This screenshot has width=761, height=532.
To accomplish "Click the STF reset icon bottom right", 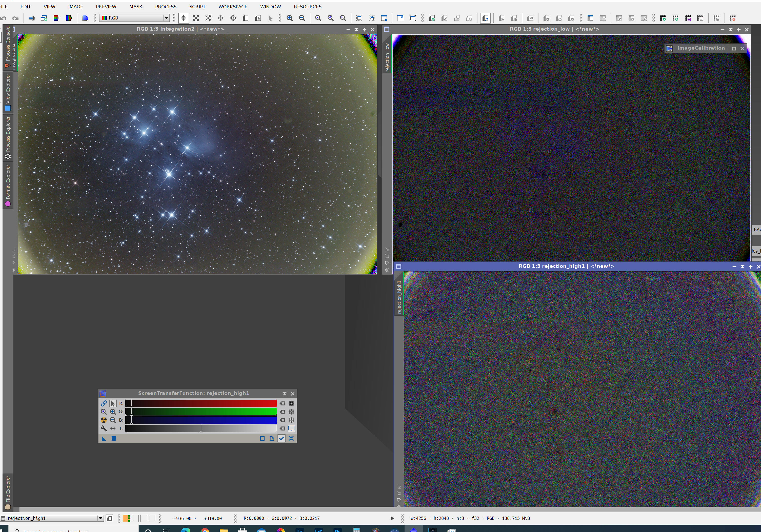I will click(291, 439).
